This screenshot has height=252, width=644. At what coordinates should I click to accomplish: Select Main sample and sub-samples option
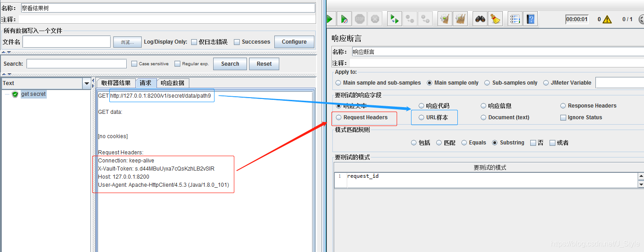click(338, 83)
